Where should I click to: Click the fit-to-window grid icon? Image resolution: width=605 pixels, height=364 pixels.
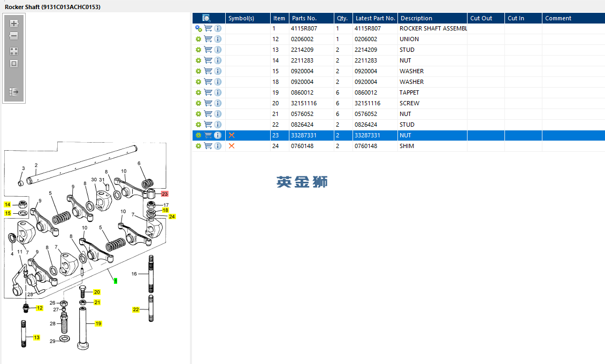pyautogui.click(x=14, y=51)
